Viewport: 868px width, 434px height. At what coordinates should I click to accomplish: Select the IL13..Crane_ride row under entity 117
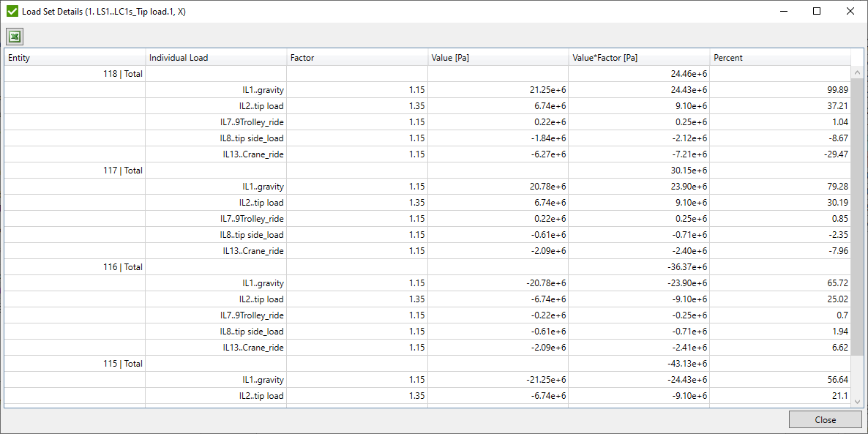coord(293,250)
